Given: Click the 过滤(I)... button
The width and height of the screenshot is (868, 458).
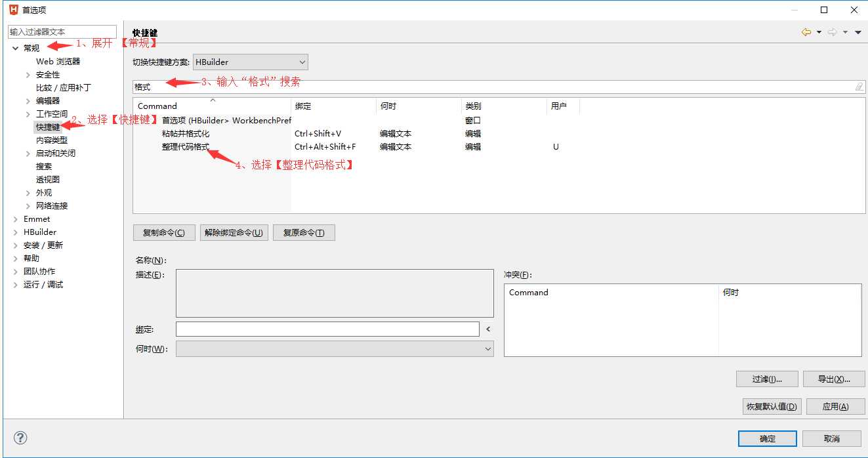Looking at the screenshot, I should click(767, 379).
